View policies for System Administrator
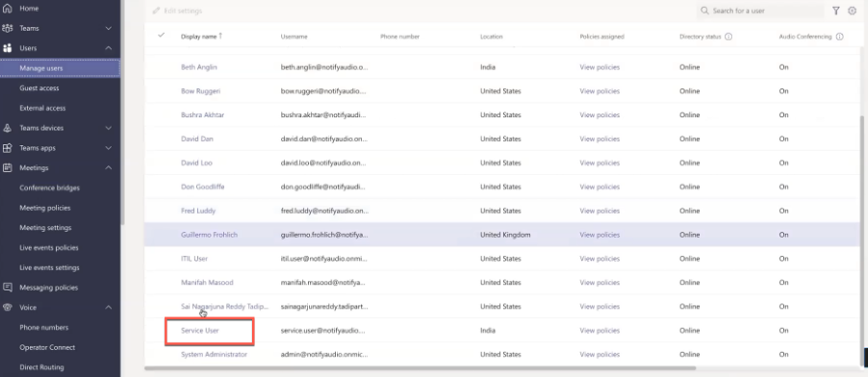Viewport: 868px width, 377px height. pos(600,354)
